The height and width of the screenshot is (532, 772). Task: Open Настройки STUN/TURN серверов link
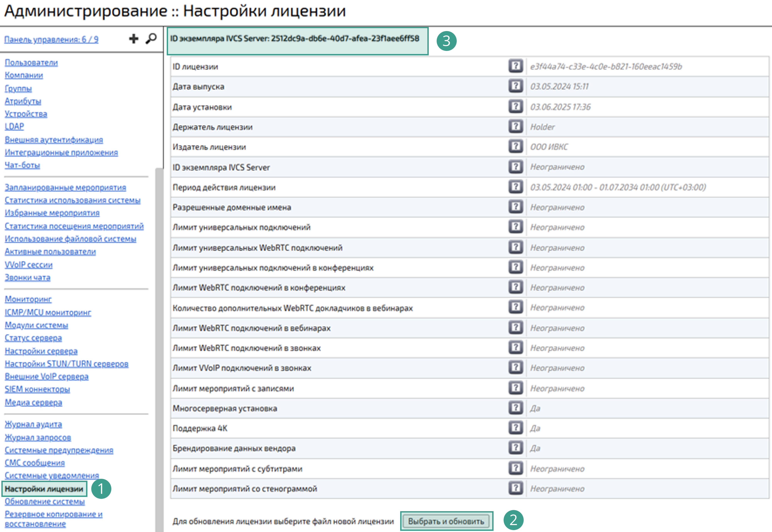tap(66, 364)
